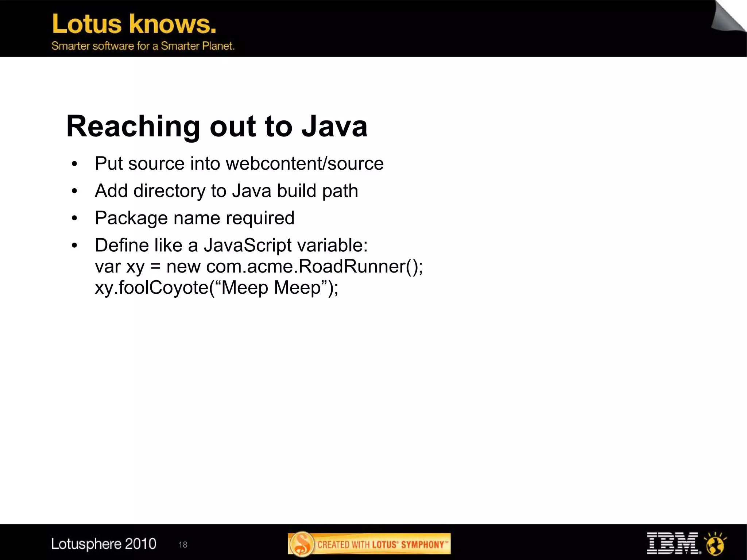Screen dimensions: 747x560
Task: Click the 'xy.foolCoyote(“Meep Meep”);' line
Action: [217, 287]
